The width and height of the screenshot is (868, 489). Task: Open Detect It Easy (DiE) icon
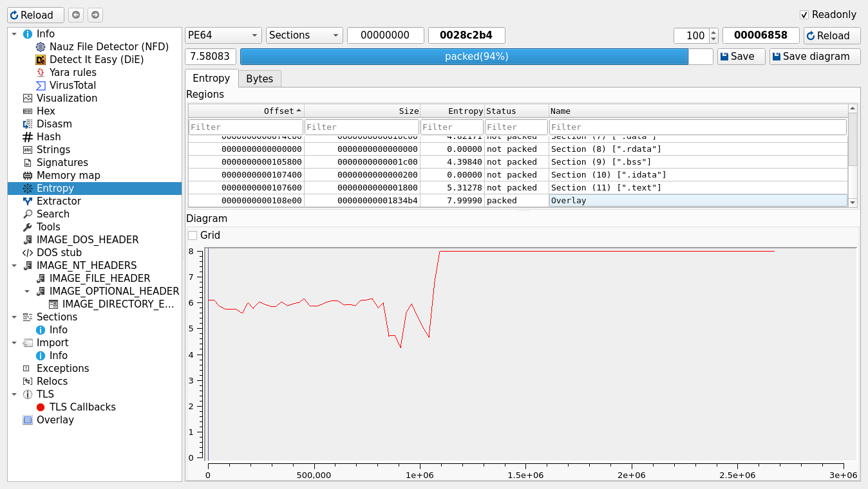click(41, 60)
